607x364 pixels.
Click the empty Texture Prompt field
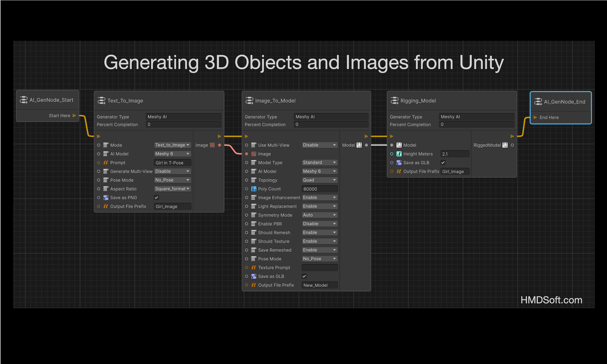320,268
